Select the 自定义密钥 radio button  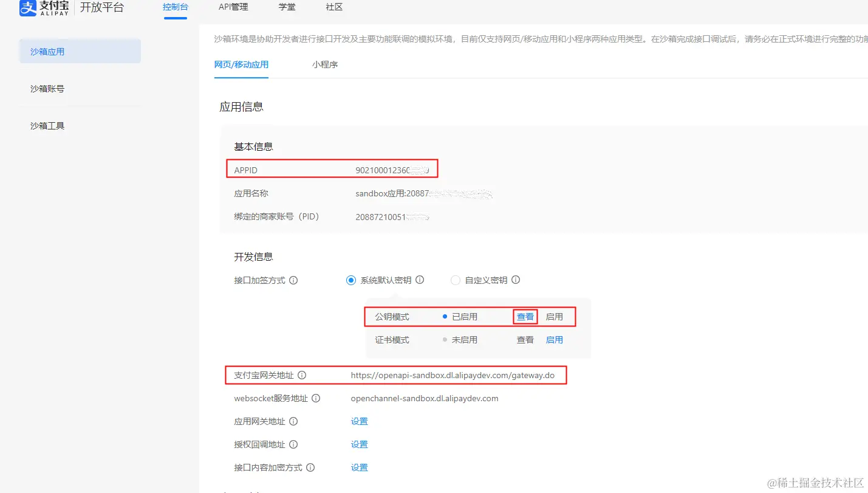click(455, 280)
